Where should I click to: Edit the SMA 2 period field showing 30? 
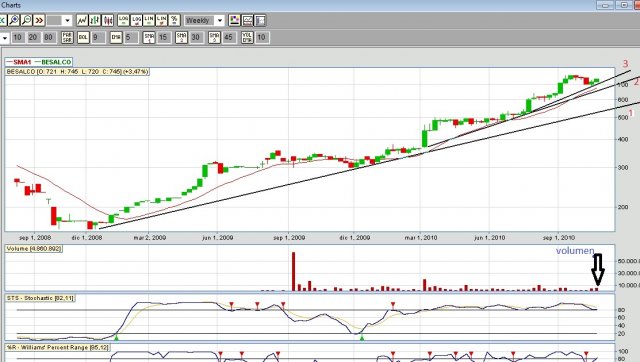(x=196, y=38)
